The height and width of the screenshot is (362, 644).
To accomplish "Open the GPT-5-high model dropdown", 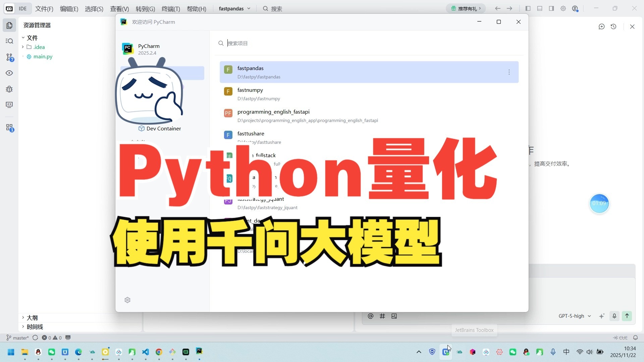I will (574, 316).
